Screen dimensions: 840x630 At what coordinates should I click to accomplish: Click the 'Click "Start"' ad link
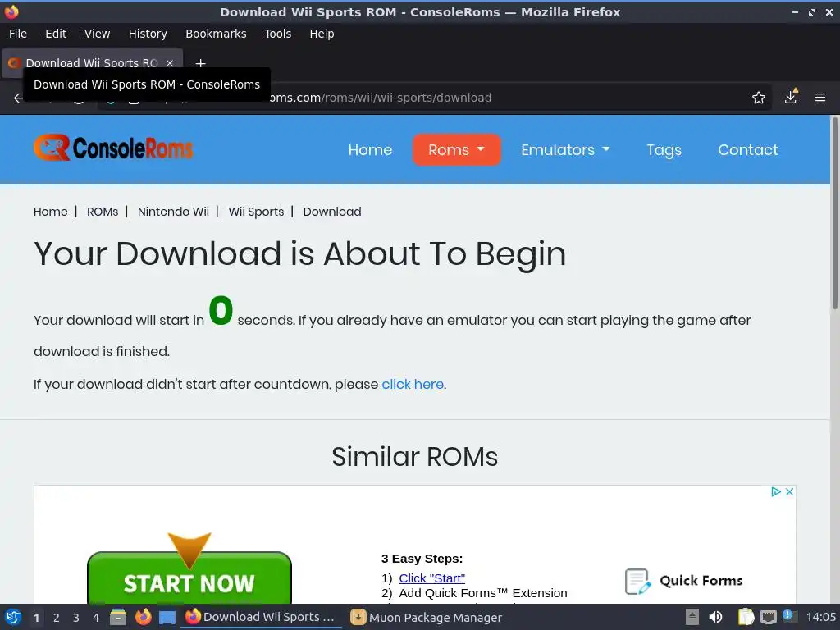pos(431,578)
